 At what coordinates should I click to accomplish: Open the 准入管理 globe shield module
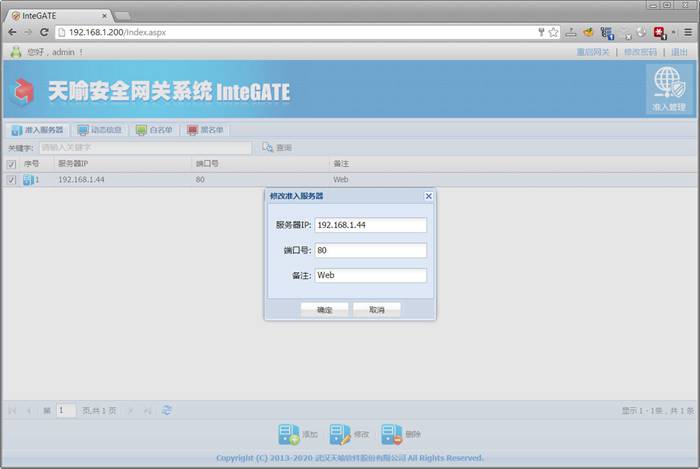point(669,89)
